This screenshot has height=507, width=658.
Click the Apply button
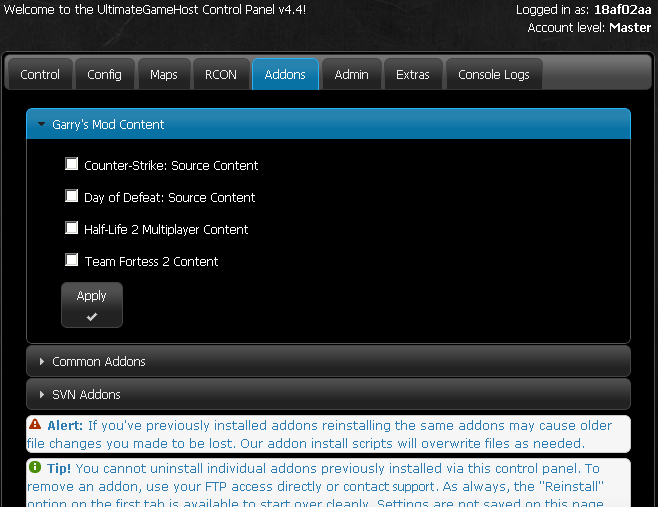point(92,305)
